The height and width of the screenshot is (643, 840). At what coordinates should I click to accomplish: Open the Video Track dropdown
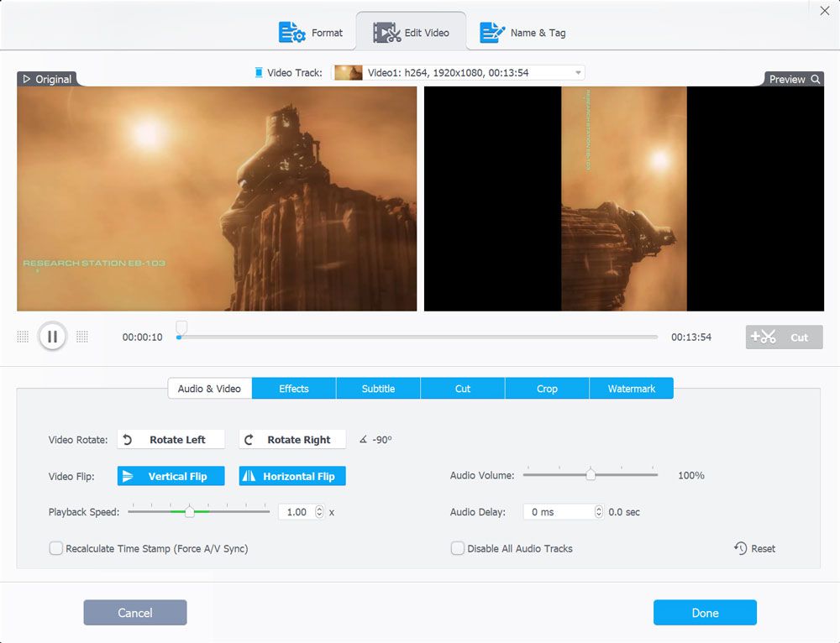[458, 72]
